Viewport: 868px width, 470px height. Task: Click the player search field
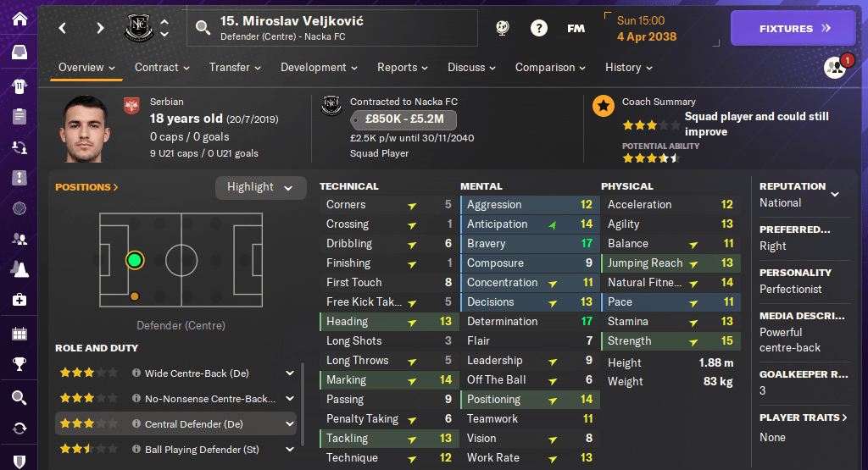(339, 28)
